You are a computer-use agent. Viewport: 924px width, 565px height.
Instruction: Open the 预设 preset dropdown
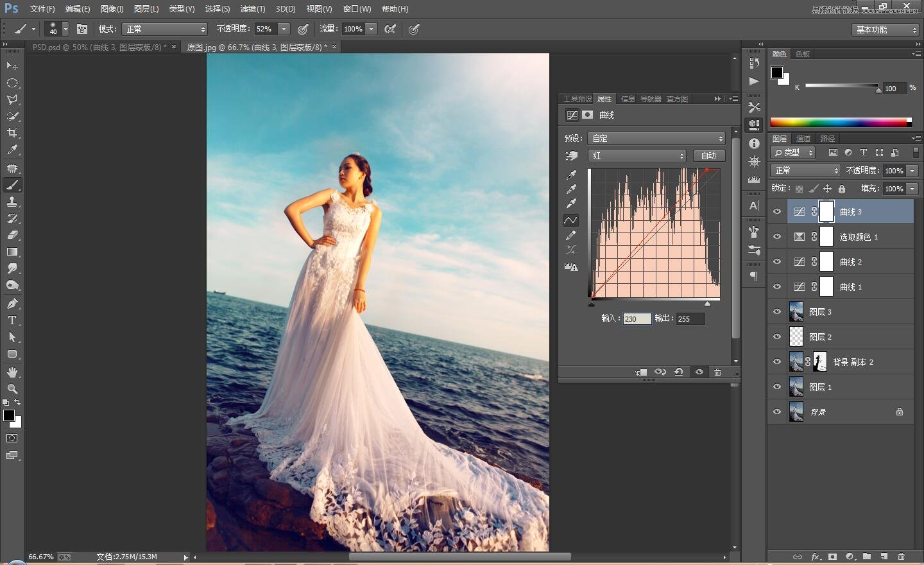click(x=656, y=139)
